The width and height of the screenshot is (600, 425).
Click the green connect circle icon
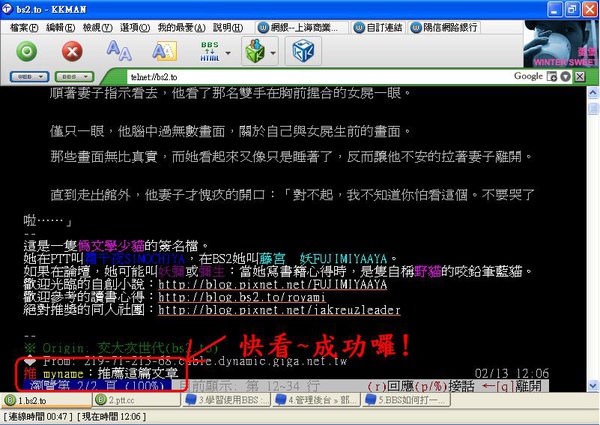click(26, 51)
